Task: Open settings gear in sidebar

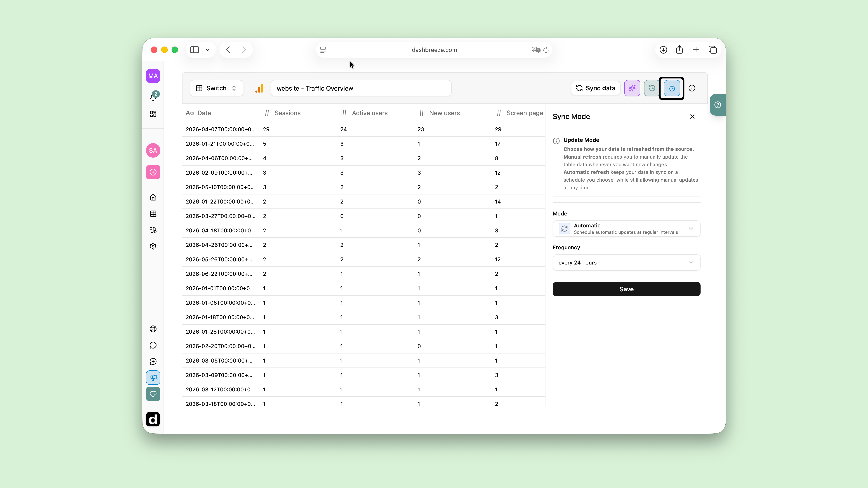Action: click(153, 246)
